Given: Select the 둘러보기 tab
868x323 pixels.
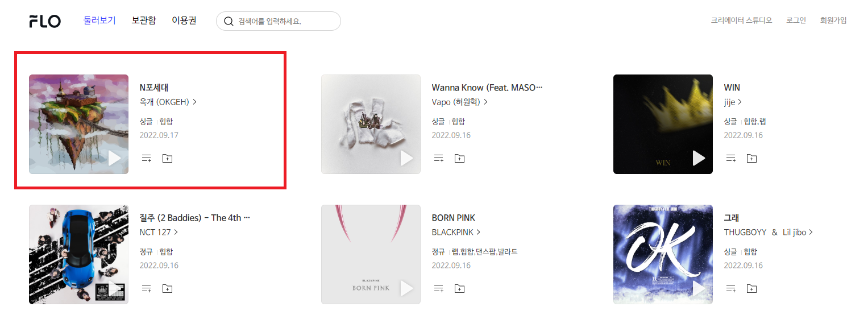Looking at the screenshot, I should point(99,20).
